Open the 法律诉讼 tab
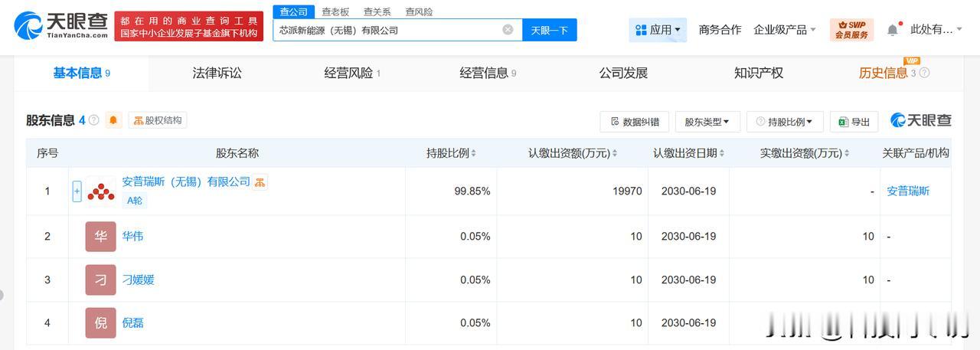 pyautogui.click(x=217, y=73)
